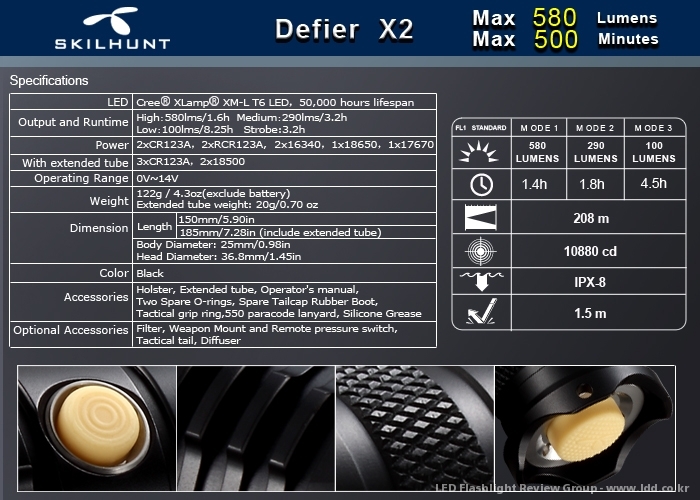Click the Tactical grip ring accessories line
Image resolution: width=700 pixels, height=500 pixels.
[279, 314]
